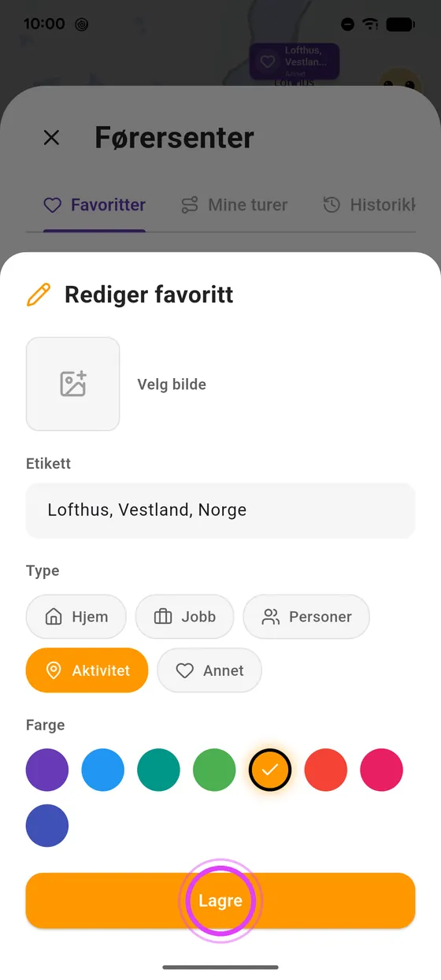
Task: Tap the Lofthus favorite marker on the map
Action: pos(295,61)
